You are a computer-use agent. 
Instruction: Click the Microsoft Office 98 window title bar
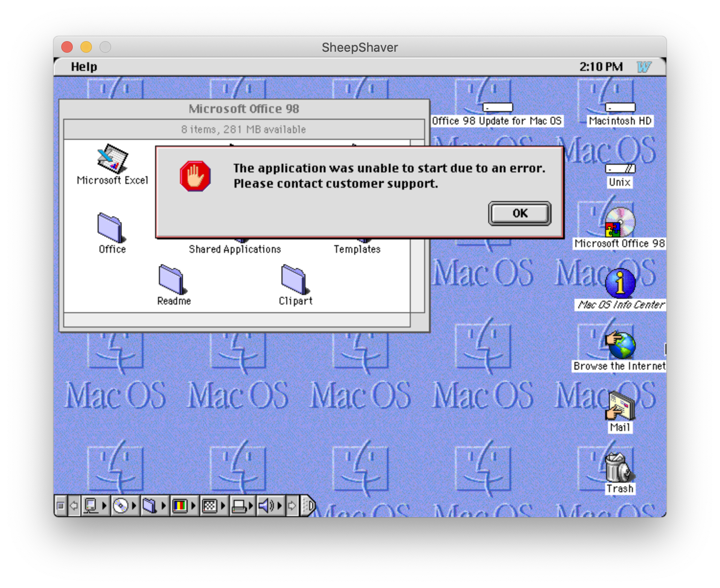click(244, 109)
